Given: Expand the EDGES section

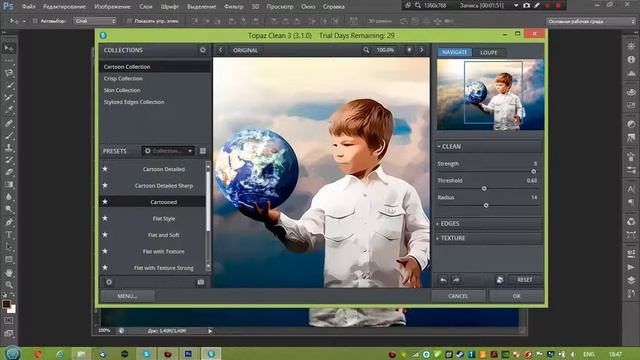Looking at the screenshot, I should (489, 224).
